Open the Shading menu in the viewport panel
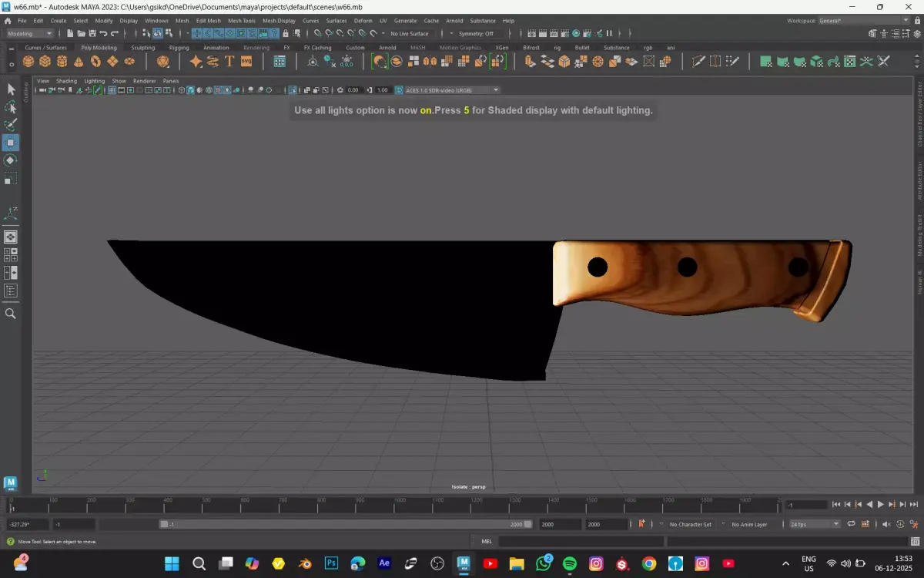Image resolution: width=924 pixels, height=578 pixels. (66, 81)
